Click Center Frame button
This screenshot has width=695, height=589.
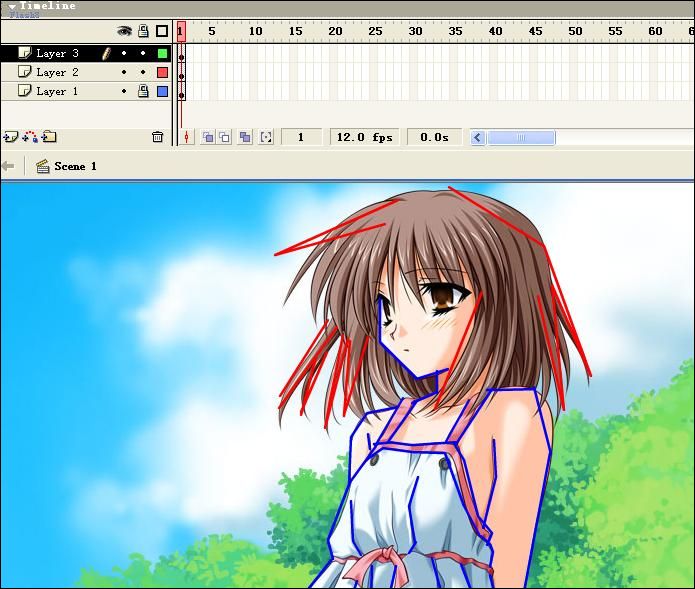tap(187, 137)
